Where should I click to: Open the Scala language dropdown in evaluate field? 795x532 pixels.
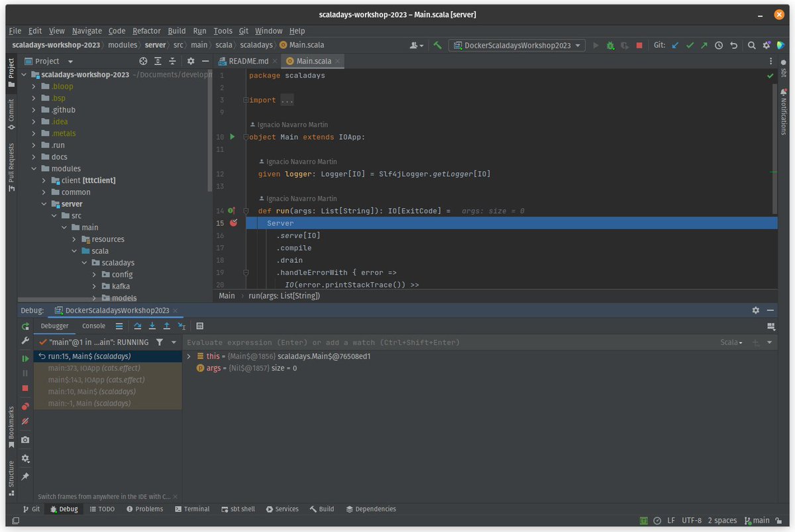click(731, 343)
